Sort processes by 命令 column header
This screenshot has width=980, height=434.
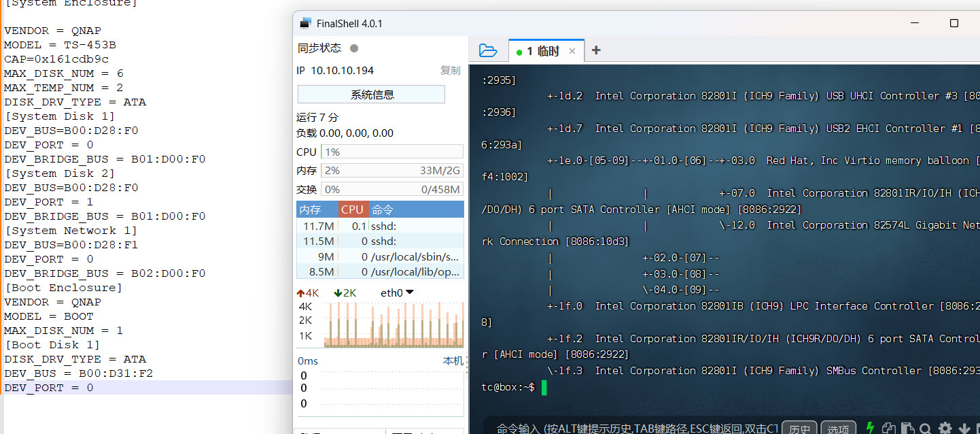pyautogui.click(x=416, y=210)
